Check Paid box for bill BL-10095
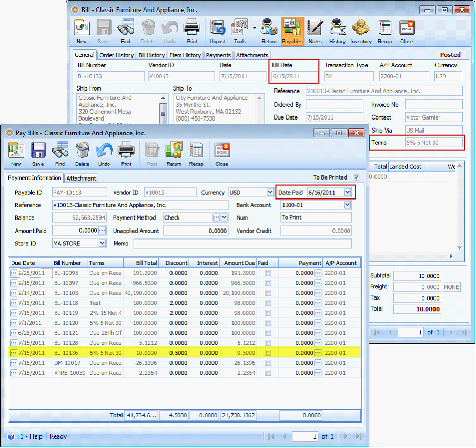Image resolution: width=476 pixels, height=448 pixels. [x=268, y=273]
